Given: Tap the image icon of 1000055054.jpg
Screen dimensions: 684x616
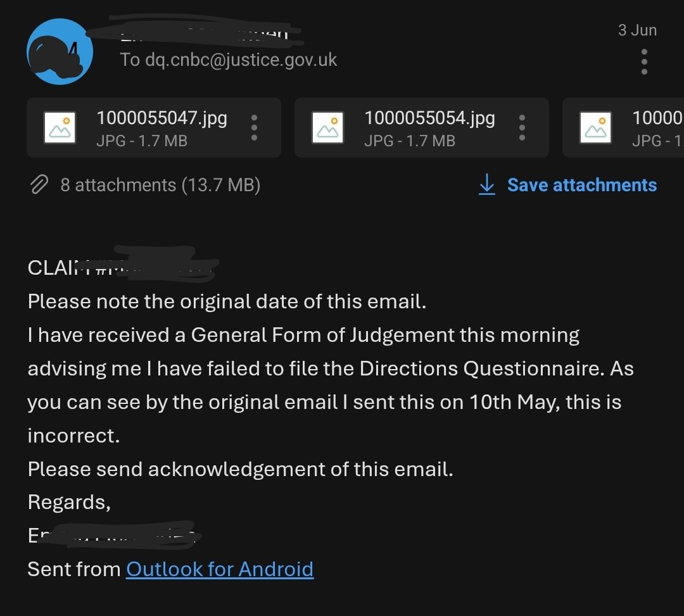Looking at the screenshot, I should (x=327, y=128).
